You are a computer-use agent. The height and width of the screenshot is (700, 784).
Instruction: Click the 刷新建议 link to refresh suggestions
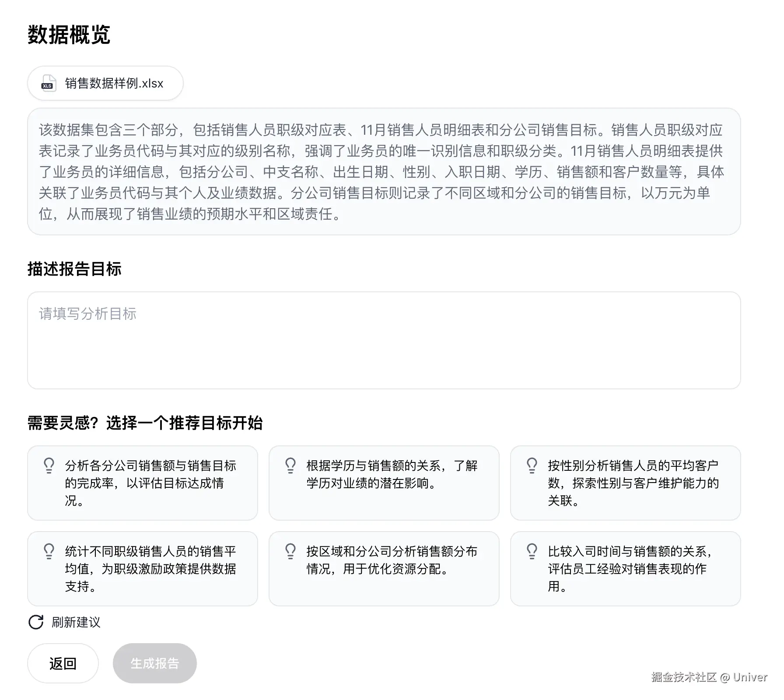point(76,623)
